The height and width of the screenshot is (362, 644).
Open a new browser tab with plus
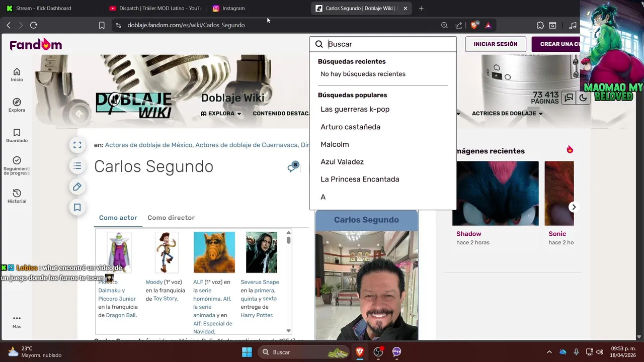(x=421, y=8)
